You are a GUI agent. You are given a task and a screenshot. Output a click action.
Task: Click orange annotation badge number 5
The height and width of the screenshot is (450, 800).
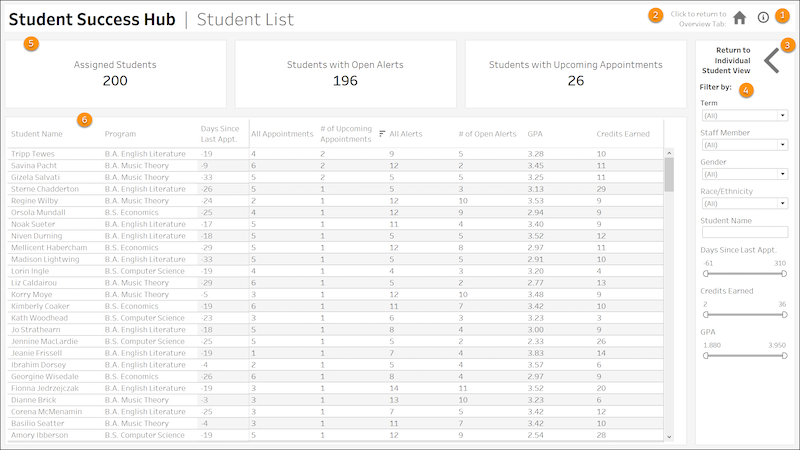coord(31,43)
